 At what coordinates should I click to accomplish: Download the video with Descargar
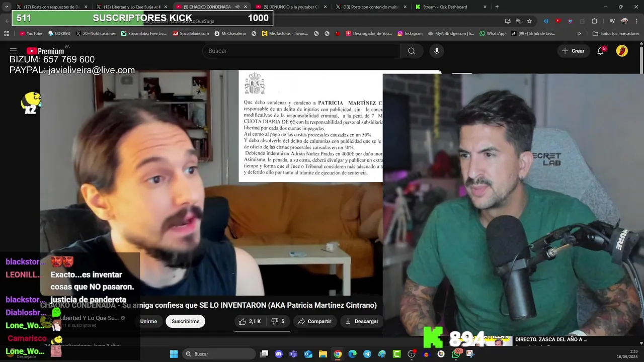pos(362,321)
